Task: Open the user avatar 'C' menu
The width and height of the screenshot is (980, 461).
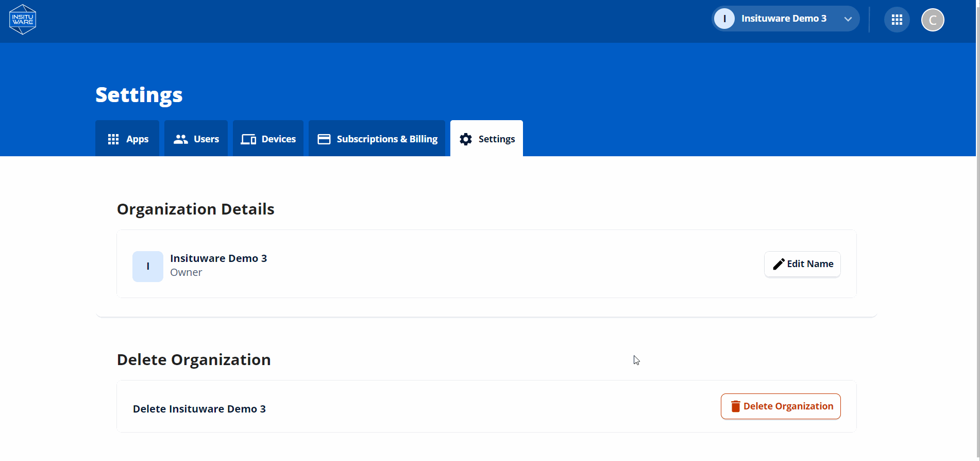Action: click(x=933, y=20)
